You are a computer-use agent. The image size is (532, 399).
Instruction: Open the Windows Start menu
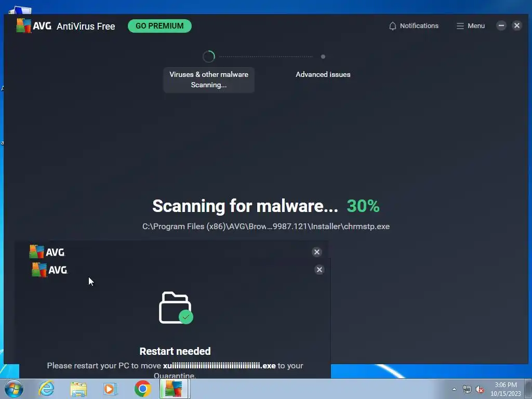tap(14, 389)
